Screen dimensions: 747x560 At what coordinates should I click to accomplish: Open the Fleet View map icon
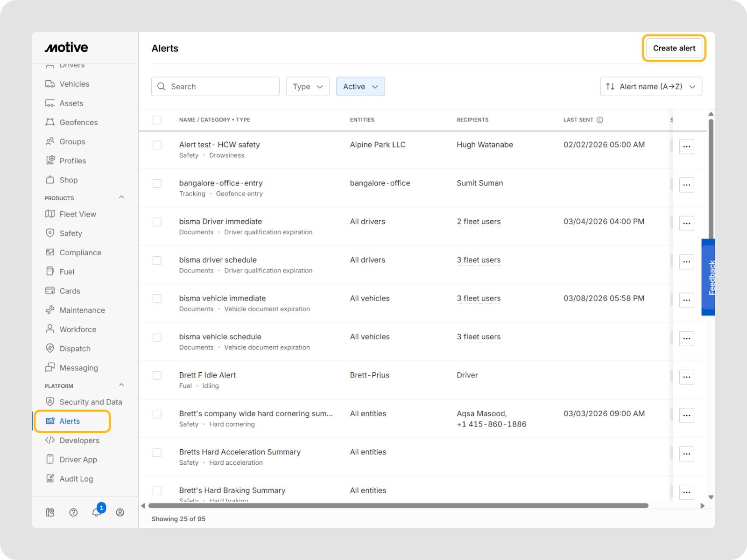pos(50,214)
